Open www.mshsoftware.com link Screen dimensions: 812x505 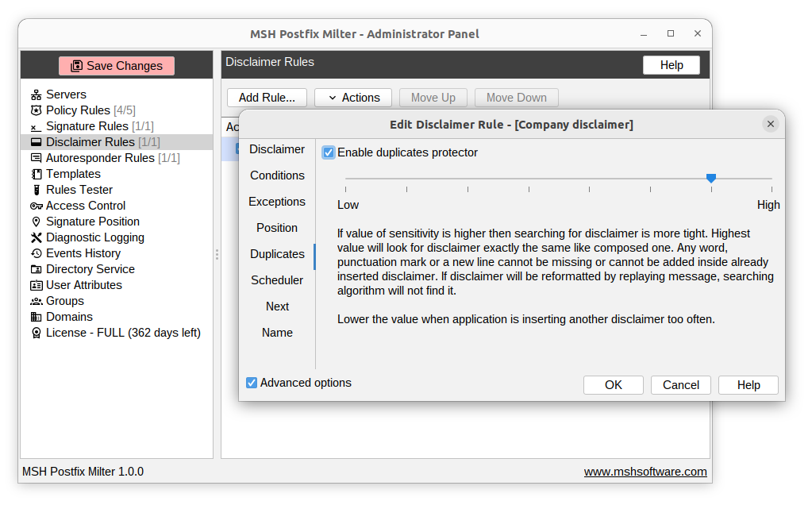(x=645, y=472)
